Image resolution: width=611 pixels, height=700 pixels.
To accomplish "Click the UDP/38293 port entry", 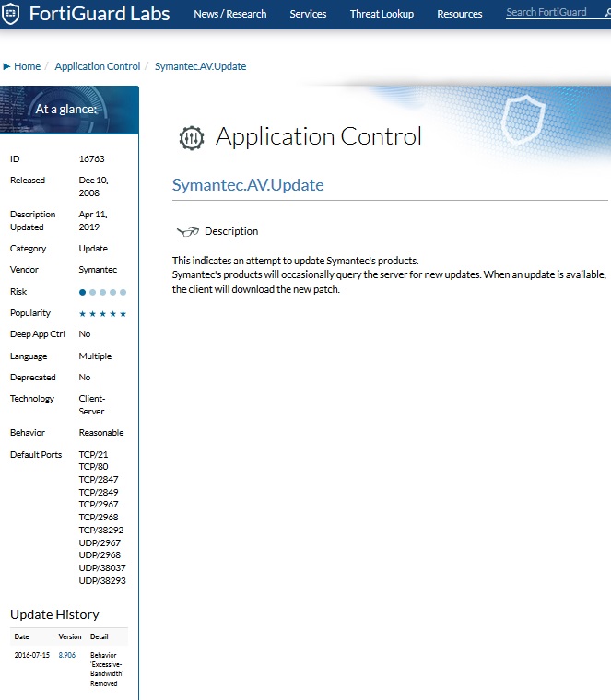I will (102, 581).
